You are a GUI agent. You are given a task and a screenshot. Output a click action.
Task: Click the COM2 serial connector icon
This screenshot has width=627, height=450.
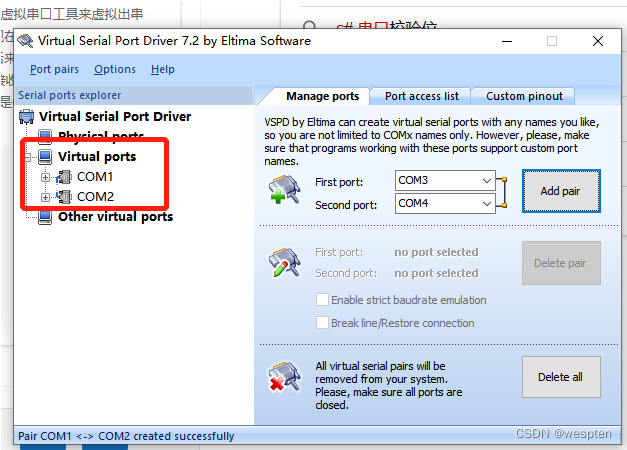(x=64, y=197)
